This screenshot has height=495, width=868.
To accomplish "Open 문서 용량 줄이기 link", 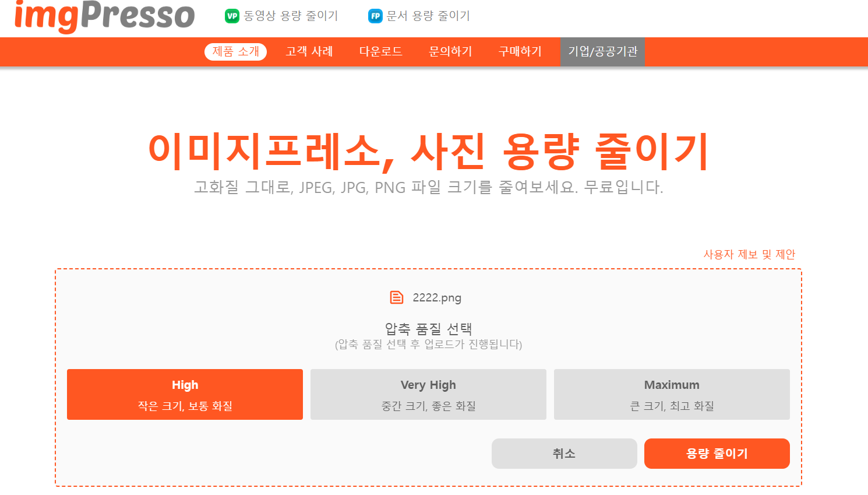I will pyautogui.click(x=428, y=16).
